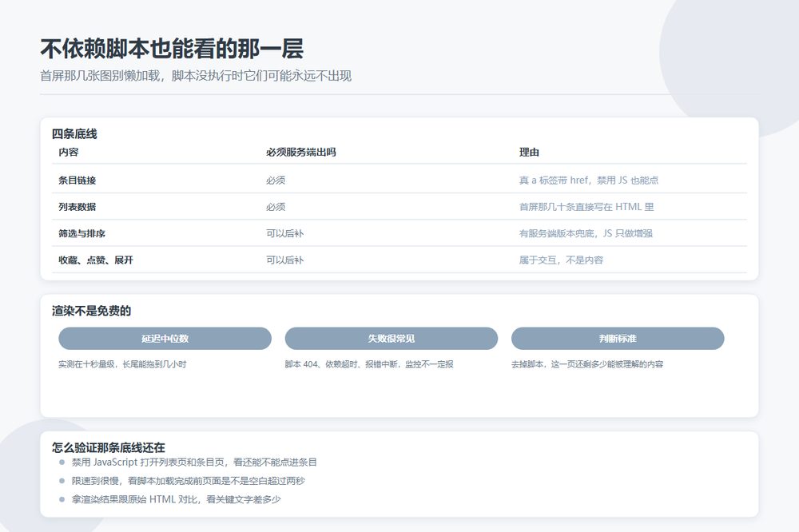The width and height of the screenshot is (799, 532).
Task: Click the subtitle starting with 首屏那几张图别懒加载
Action: pos(196,76)
